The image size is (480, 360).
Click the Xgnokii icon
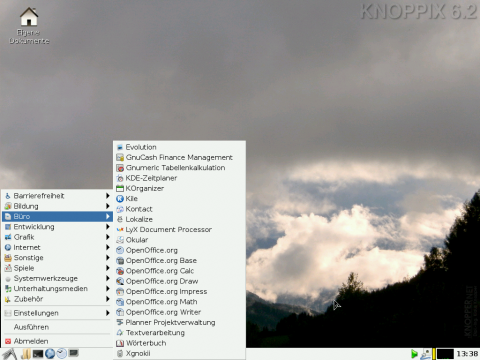pyautogui.click(x=120, y=353)
